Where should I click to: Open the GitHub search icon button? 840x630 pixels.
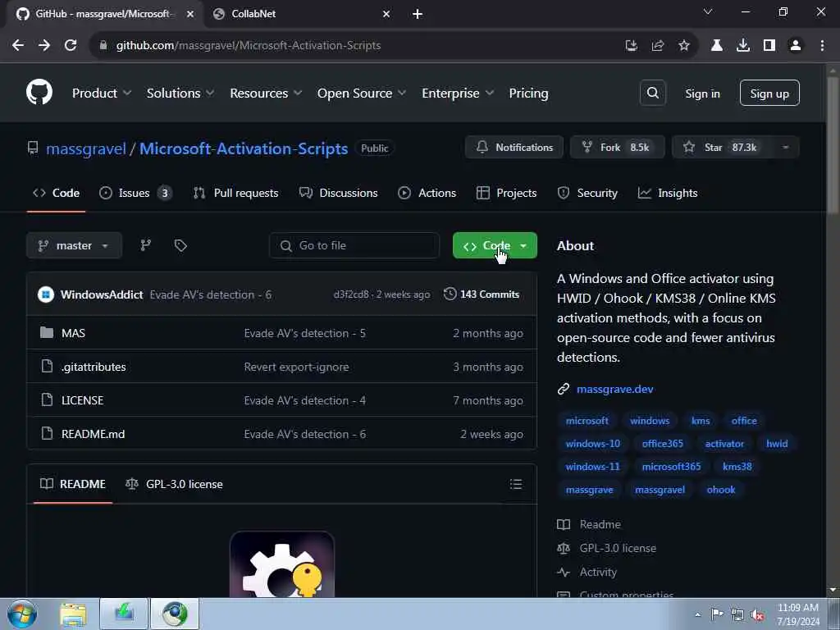pyautogui.click(x=652, y=93)
